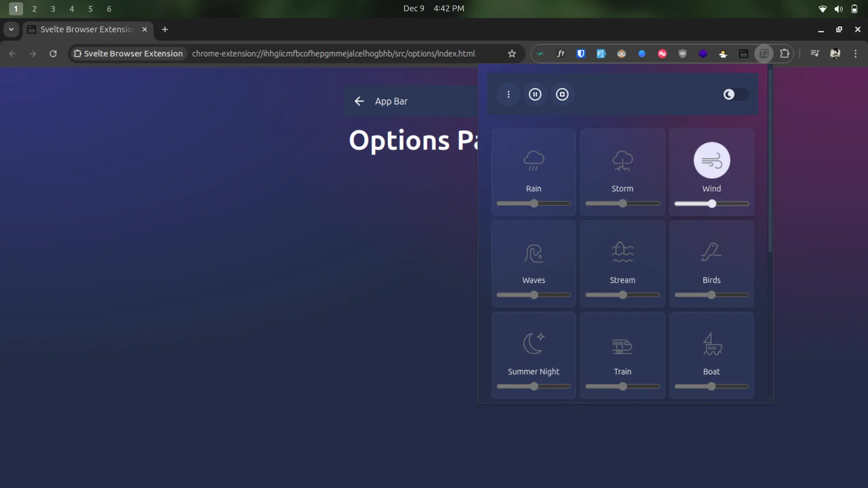Select the Waves sound
Image resolution: width=868 pixels, height=488 pixels.
[x=533, y=263]
